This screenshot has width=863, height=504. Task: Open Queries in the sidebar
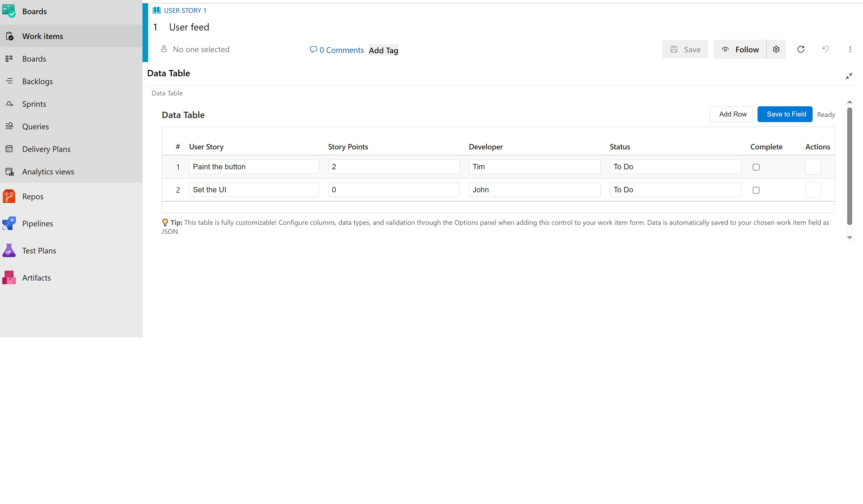[36, 126]
